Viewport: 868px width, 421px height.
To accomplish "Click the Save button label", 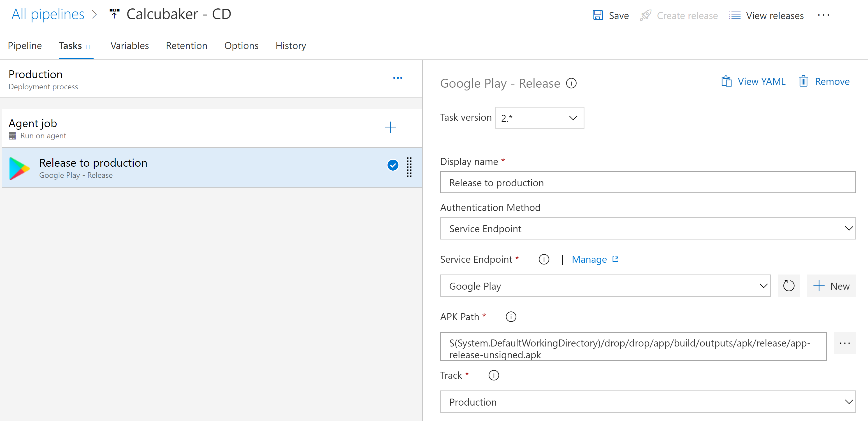I will (619, 16).
